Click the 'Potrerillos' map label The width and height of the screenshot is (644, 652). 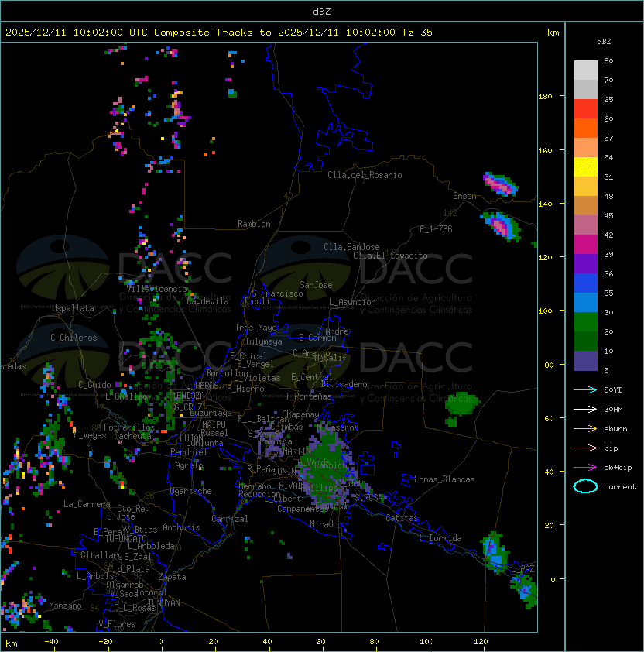(x=129, y=427)
